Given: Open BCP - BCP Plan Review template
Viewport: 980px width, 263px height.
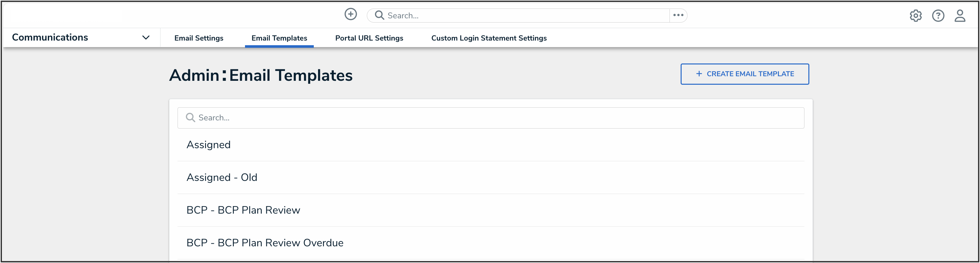Looking at the screenshot, I should point(243,210).
